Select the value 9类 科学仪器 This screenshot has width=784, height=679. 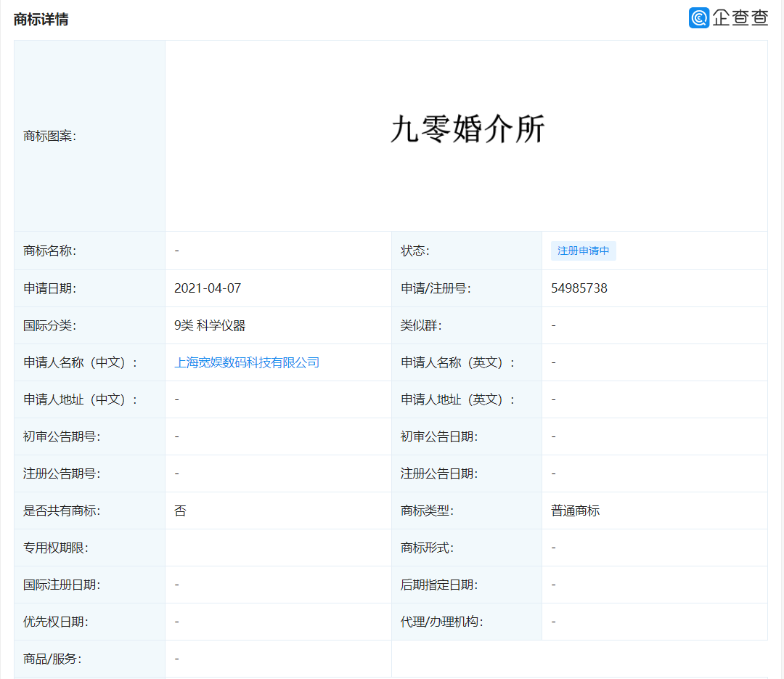coord(210,325)
